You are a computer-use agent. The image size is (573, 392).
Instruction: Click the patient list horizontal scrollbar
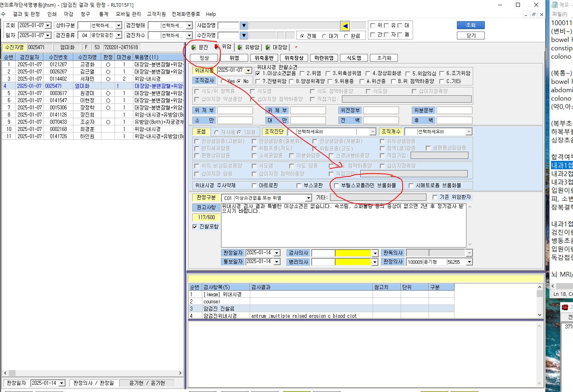(x=93, y=373)
